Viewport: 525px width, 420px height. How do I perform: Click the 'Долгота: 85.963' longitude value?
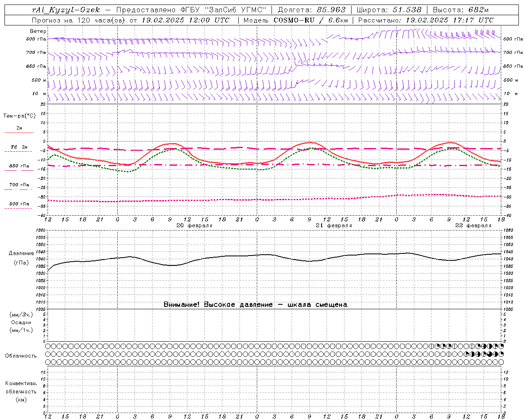point(312,9)
